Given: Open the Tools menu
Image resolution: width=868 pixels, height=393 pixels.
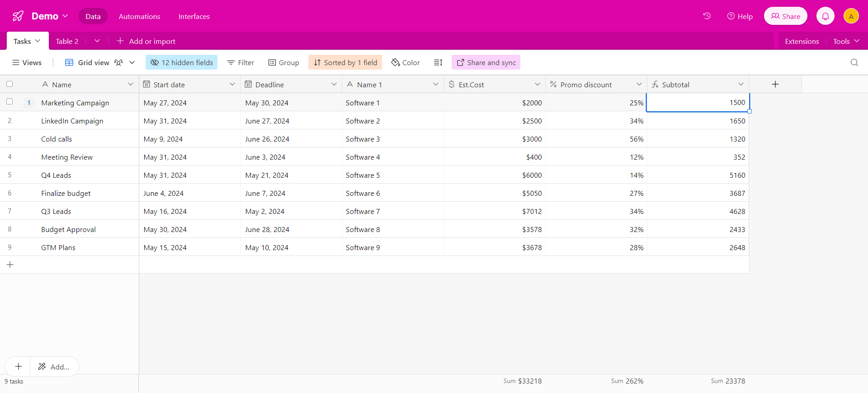Looking at the screenshot, I should (x=846, y=41).
